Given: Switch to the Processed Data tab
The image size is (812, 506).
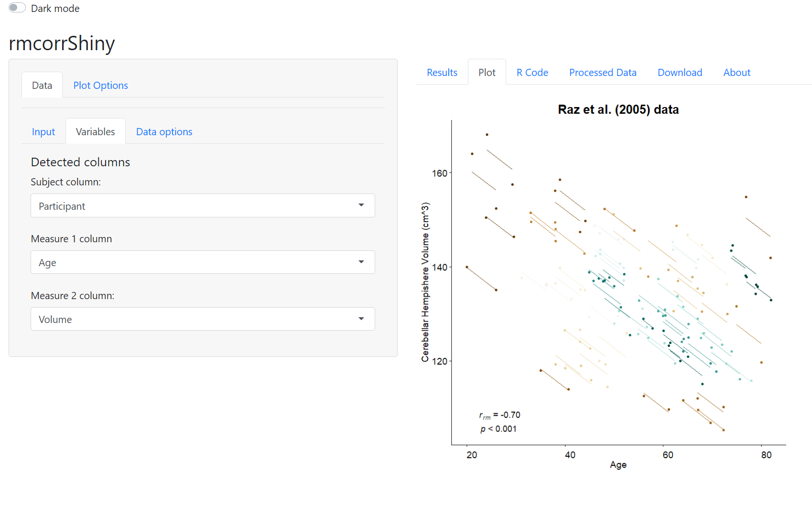Looking at the screenshot, I should pyautogui.click(x=602, y=73).
